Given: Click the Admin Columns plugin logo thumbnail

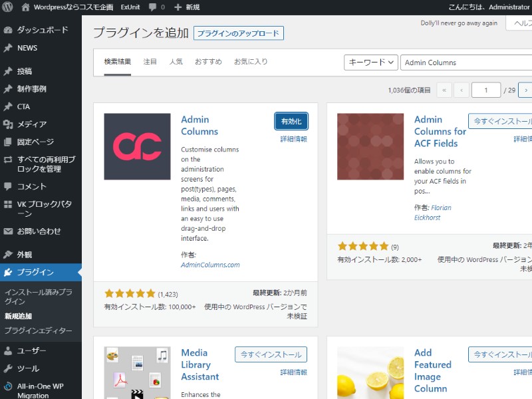Looking at the screenshot, I should 137,146.
